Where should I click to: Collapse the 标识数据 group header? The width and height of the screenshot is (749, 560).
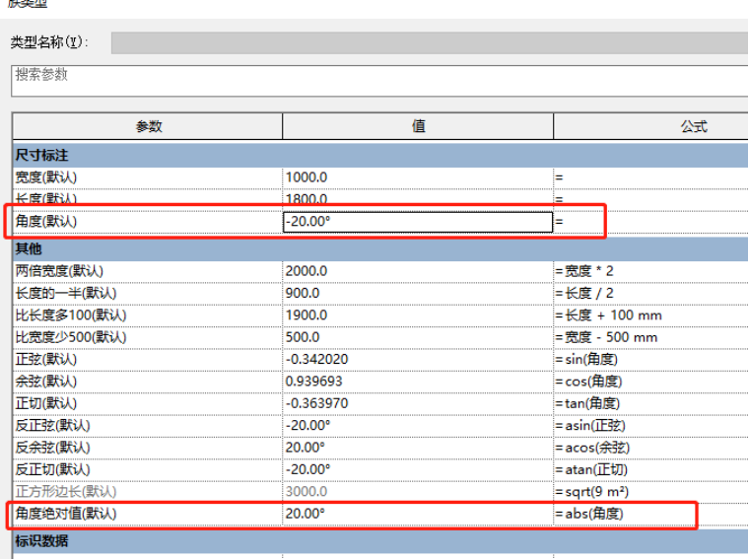click(380, 541)
